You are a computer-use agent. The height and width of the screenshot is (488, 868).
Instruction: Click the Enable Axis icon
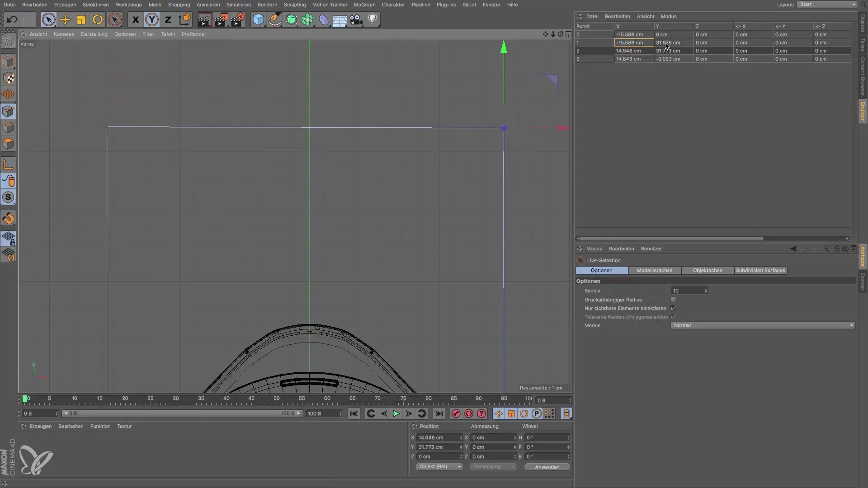[x=9, y=164]
